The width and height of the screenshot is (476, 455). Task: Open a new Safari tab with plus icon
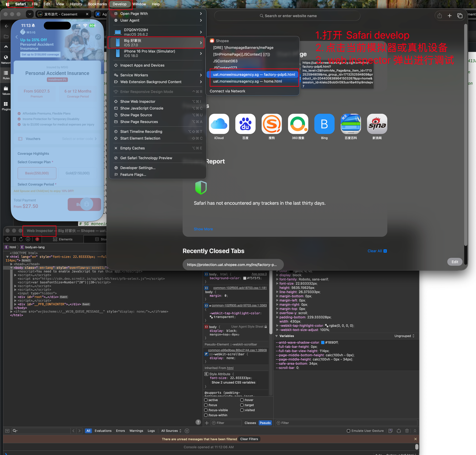(x=450, y=16)
